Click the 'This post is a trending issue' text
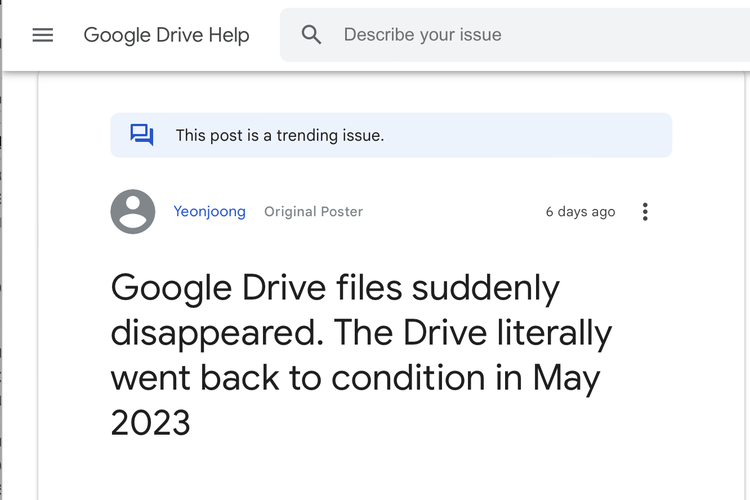Screen dimensions: 750x500 click(280, 135)
